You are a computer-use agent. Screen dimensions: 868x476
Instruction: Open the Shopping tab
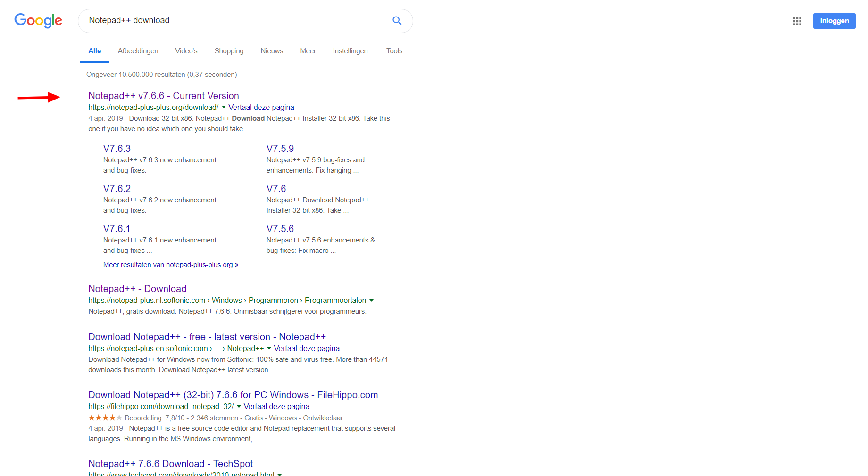click(229, 51)
